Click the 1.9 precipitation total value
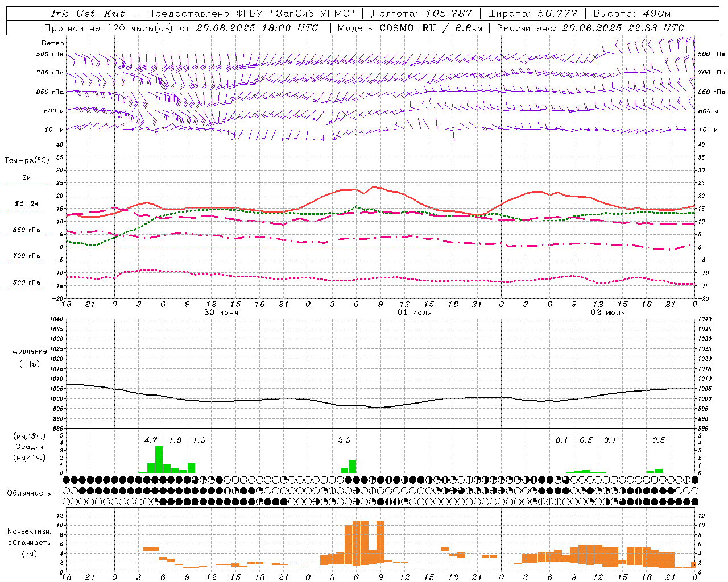The image size is (728, 582). coord(175,440)
